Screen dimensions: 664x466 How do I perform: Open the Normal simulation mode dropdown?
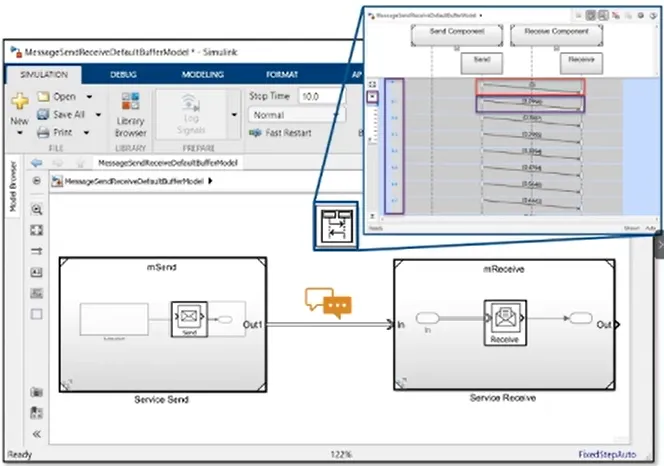[297, 115]
